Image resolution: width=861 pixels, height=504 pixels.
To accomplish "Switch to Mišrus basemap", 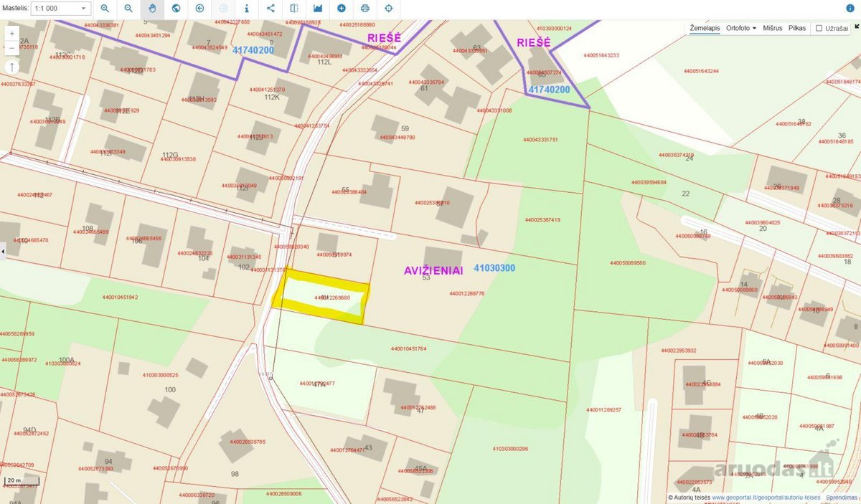I will coord(773,28).
